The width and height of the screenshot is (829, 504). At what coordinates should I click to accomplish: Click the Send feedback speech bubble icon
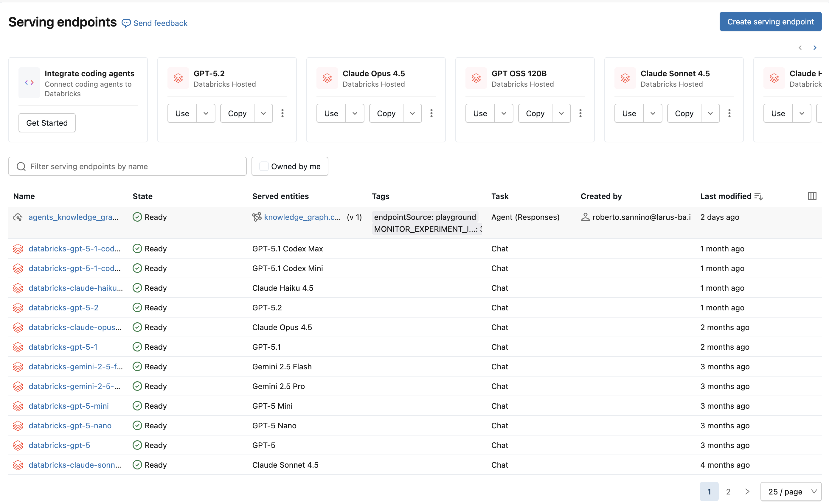[x=126, y=23]
